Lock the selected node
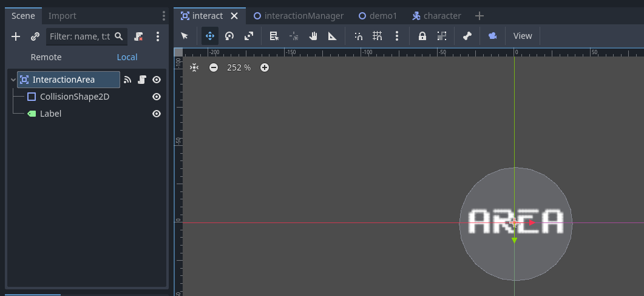The image size is (644, 296). point(422,36)
